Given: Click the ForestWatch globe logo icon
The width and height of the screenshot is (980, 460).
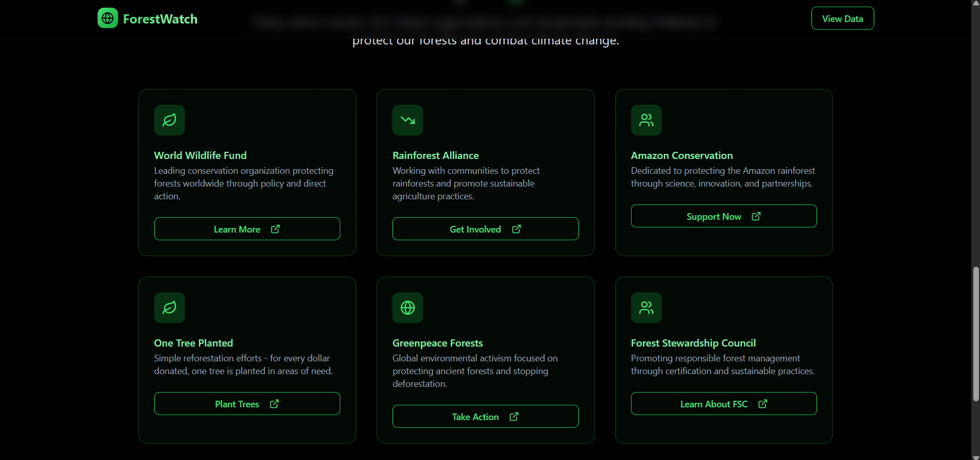Looking at the screenshot, I should tap(108, 18).
